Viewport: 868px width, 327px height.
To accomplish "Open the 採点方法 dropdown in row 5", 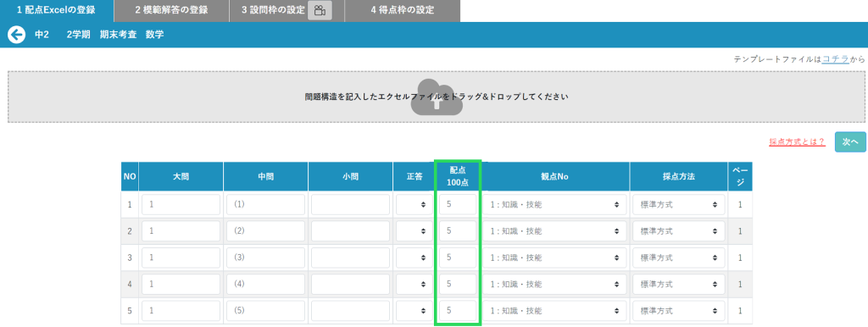I will [x=679, y=311].
